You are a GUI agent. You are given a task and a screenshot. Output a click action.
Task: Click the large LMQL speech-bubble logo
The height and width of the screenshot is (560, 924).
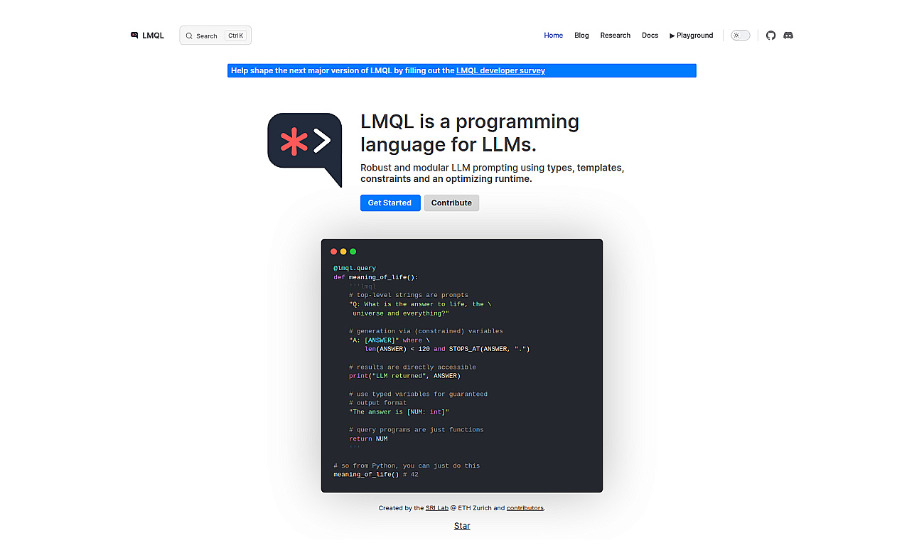pyautogui.click(x=304, y=150)
